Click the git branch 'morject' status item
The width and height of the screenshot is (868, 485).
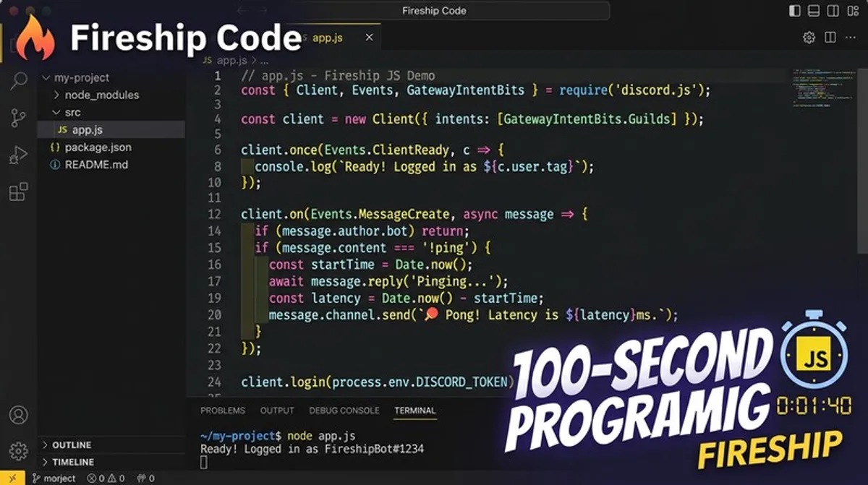[54, 478]
